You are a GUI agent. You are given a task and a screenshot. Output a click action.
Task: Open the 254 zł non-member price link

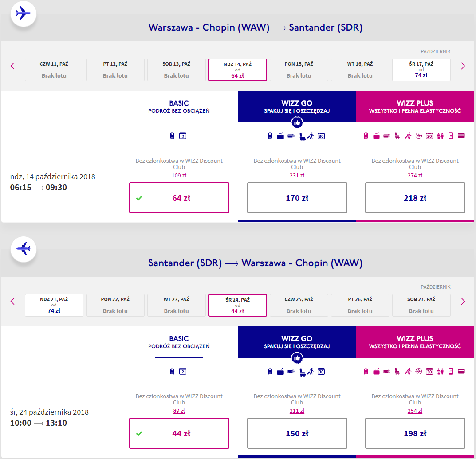pos(415,411)
